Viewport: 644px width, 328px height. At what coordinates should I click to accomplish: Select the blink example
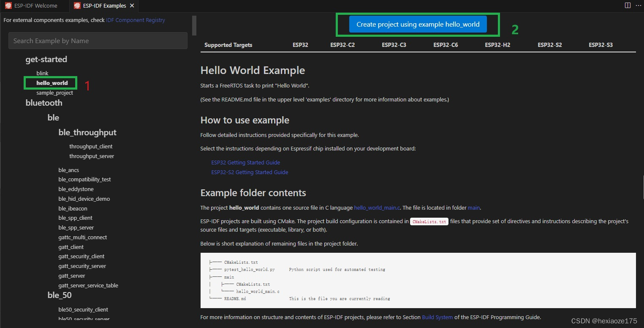click(x=42, y=73)
